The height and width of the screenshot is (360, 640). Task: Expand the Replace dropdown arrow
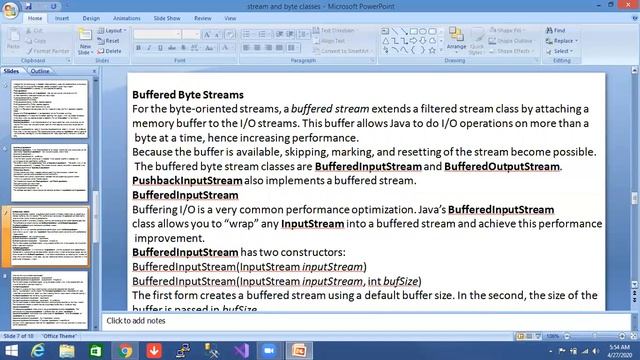(576, 41)
